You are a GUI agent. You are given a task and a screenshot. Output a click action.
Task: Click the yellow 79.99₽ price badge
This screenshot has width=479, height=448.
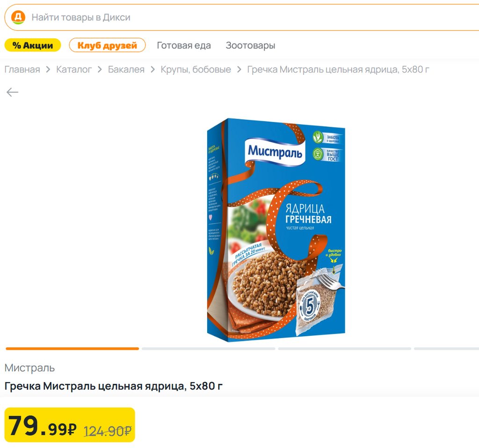70,425
